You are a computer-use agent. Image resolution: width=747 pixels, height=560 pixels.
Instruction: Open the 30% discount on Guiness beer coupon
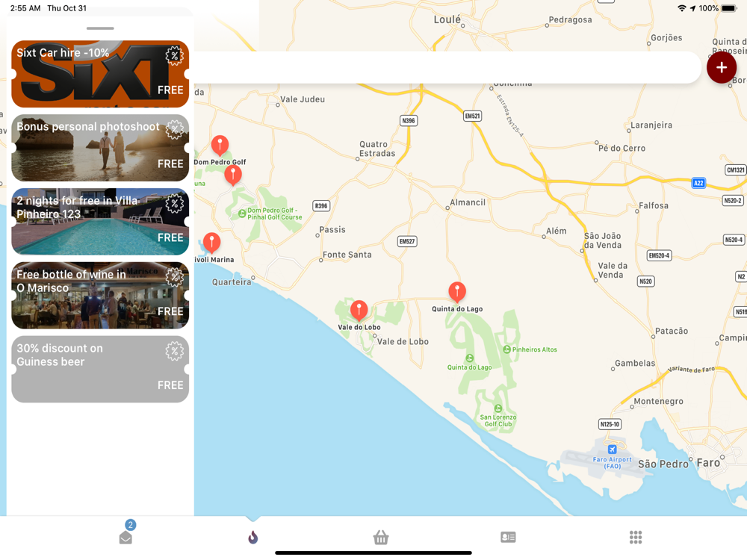pos(100,369)
